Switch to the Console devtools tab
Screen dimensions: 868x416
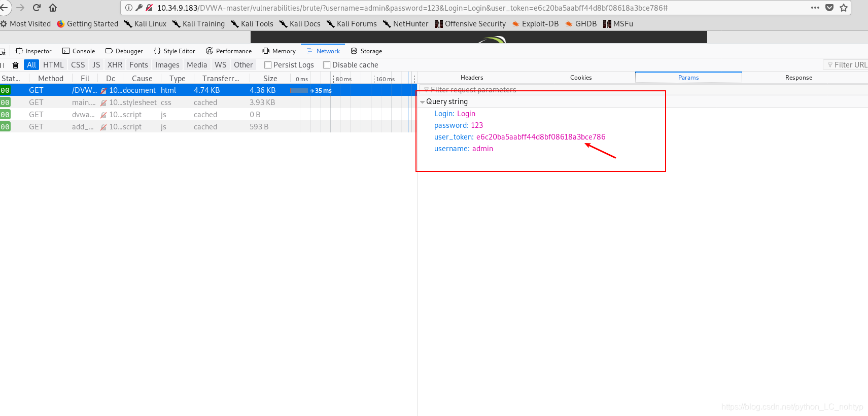tap(79, 51)
